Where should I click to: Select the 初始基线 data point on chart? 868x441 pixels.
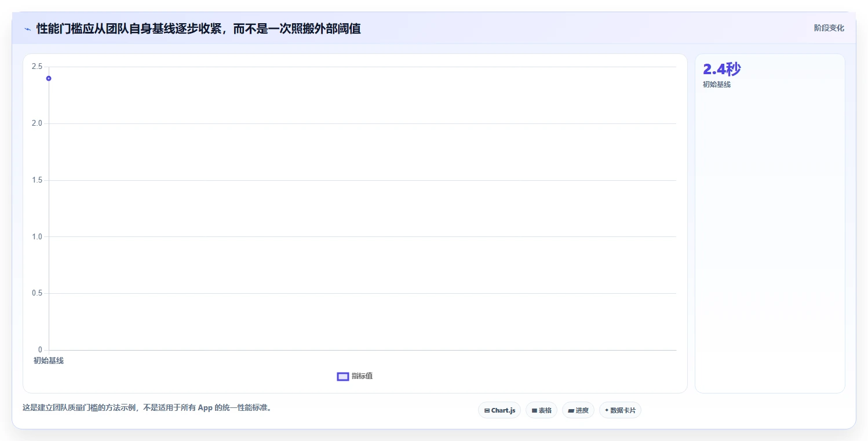click(49, 78)
